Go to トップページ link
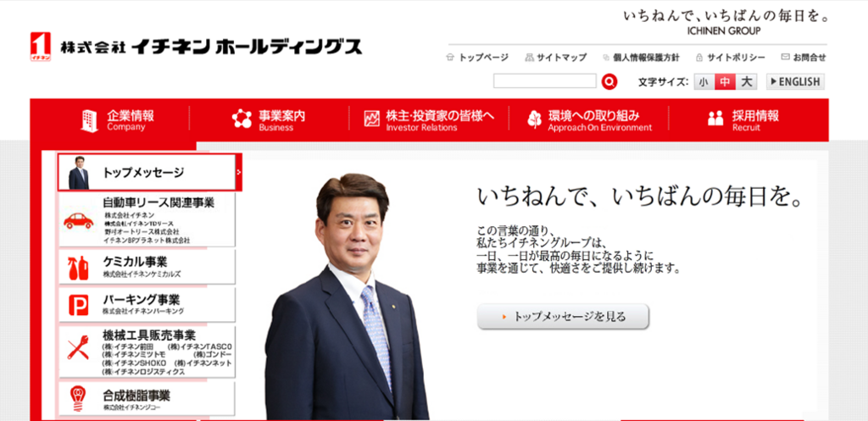The height and width of the screenshot is (421, 868). tap(483, 57)
